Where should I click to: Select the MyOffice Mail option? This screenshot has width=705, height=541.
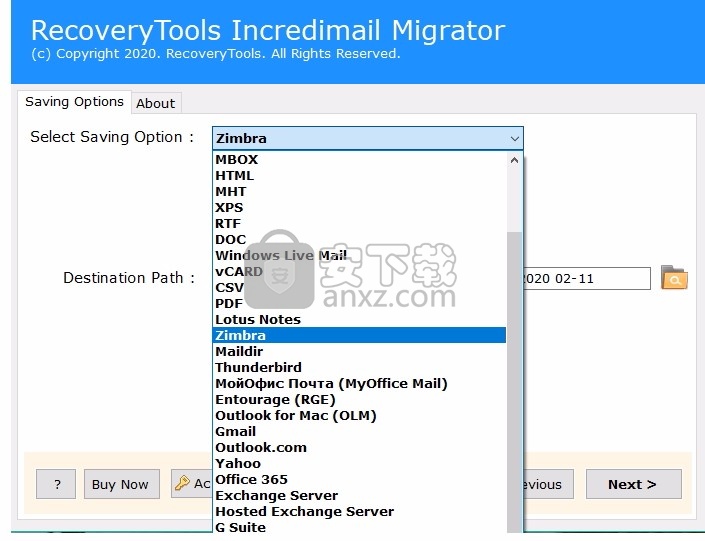359,383
